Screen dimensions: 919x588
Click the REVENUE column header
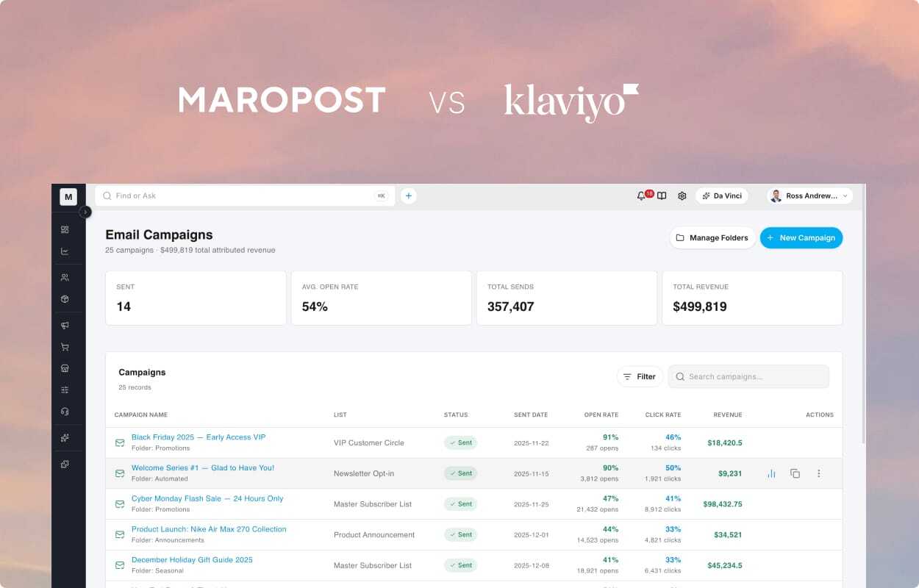coord(728,415)
